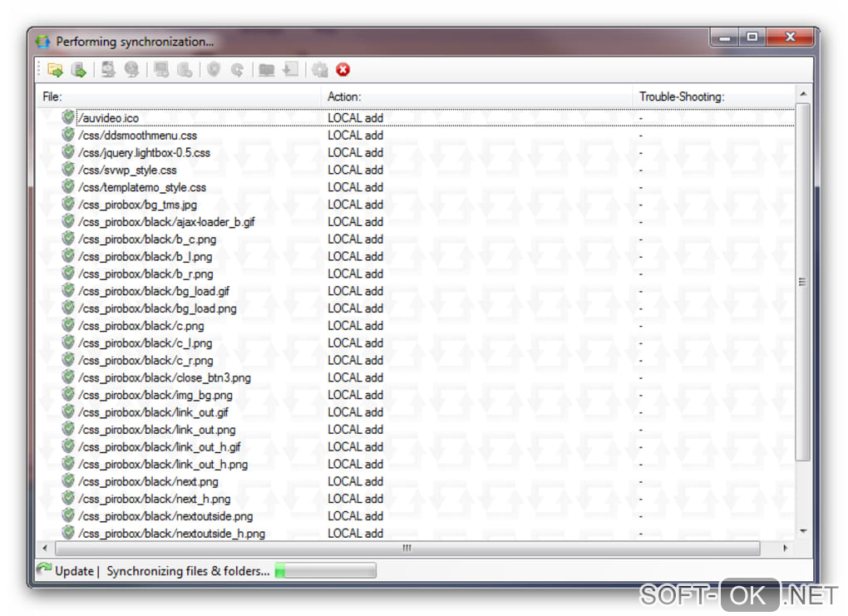Select the /css_pirobox/black/b_r.png row

pyautogui.click(x=417, y=274)
